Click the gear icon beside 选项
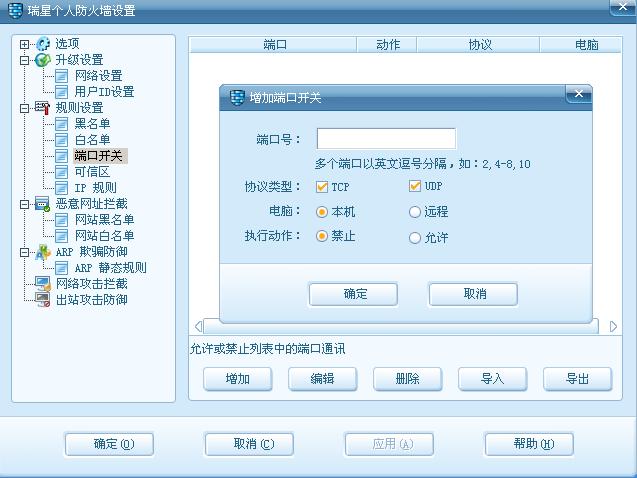 43,44
